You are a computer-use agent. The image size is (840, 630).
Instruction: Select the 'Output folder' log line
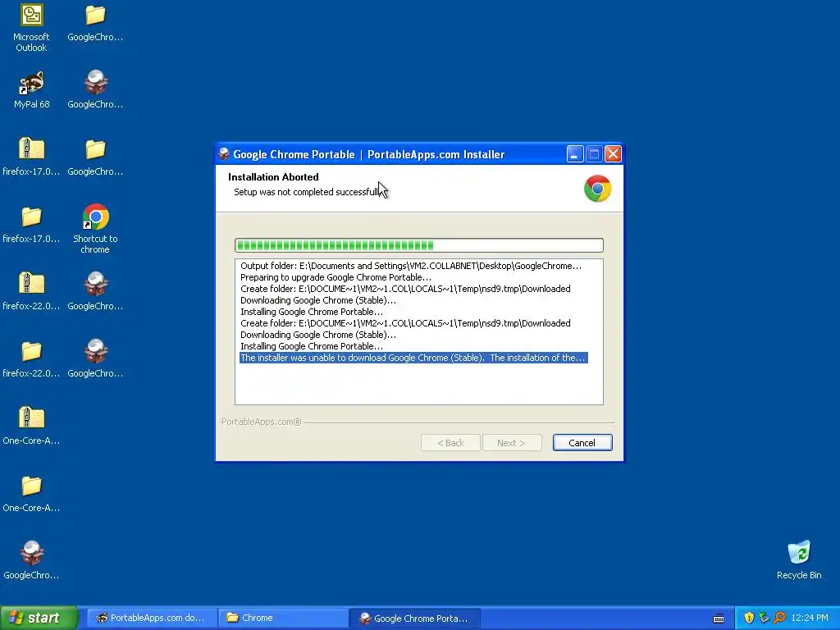coord(410,266)
